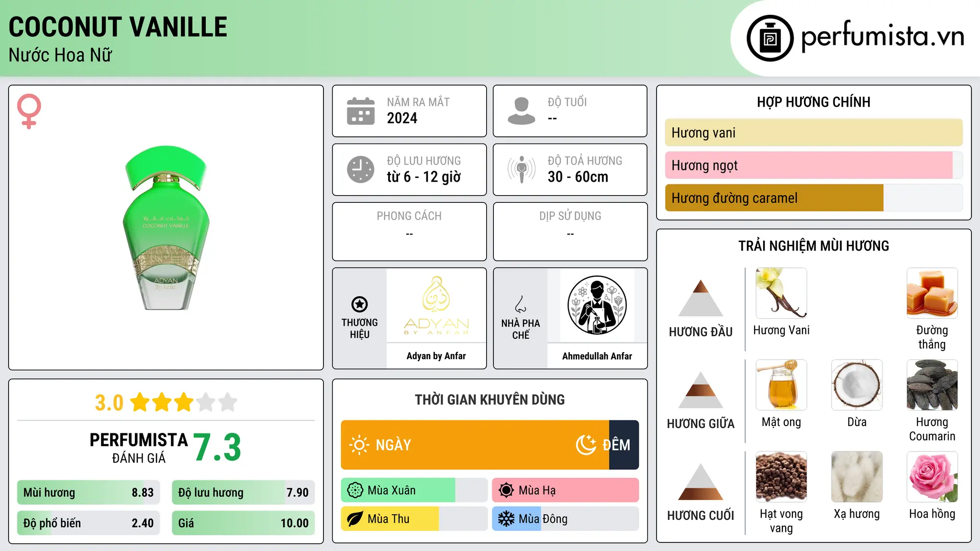980x551 pixels.
Task: Click the sun icon next to Ngày
Action: tap(359, 445)
